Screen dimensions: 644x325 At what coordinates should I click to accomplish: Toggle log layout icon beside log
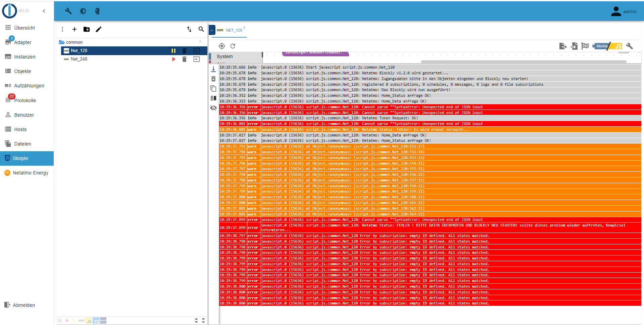click(x=213, y=98)
